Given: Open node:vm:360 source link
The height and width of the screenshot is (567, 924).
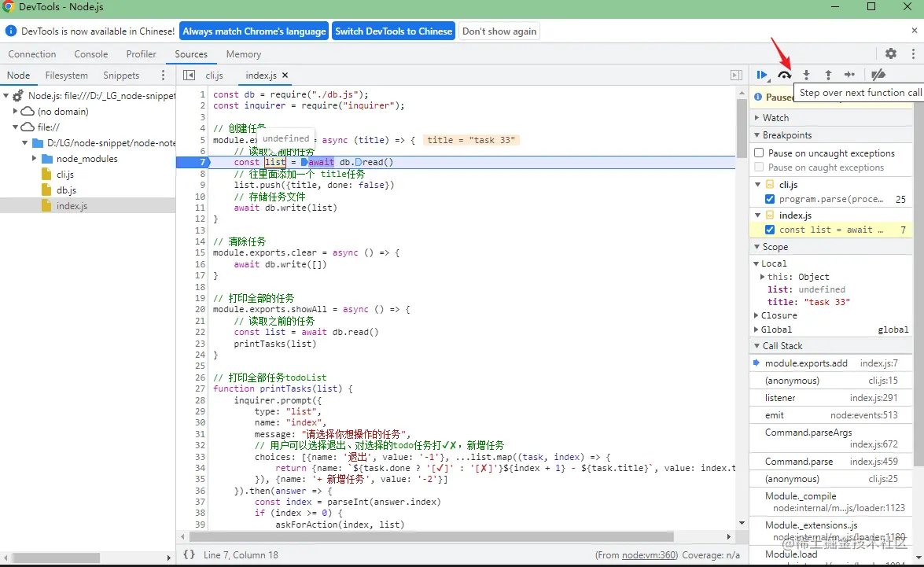Looking at the screenshot, I should click(650, 555).
